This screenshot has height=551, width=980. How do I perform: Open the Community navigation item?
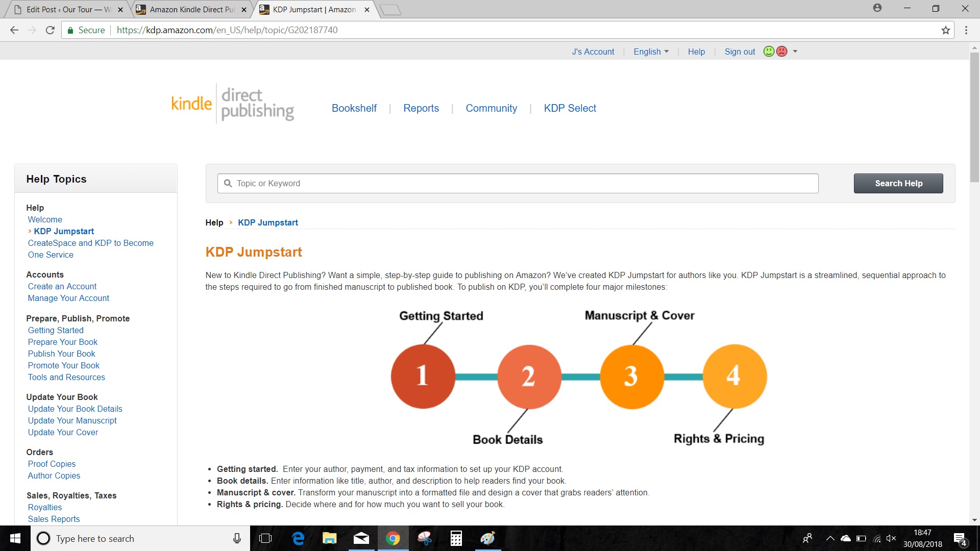pos(491,108)
